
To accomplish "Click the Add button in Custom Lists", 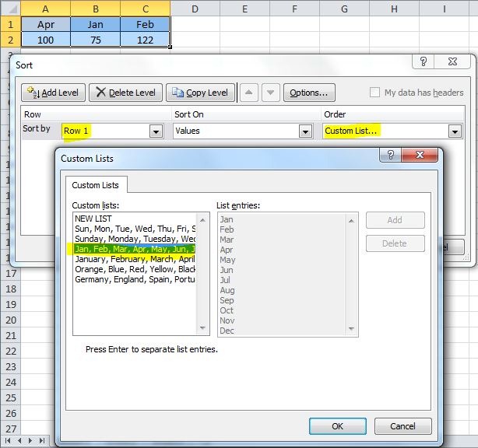I will coord(395,220).
